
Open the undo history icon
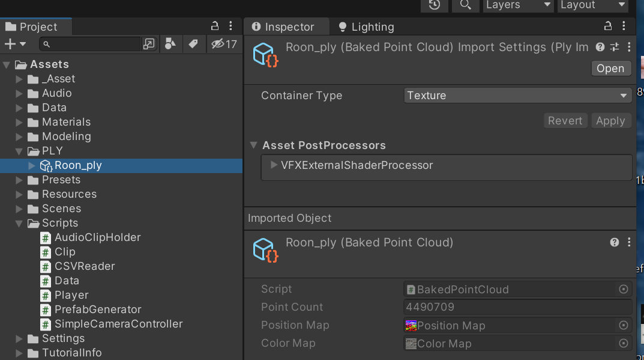click(x=434, y=5)
